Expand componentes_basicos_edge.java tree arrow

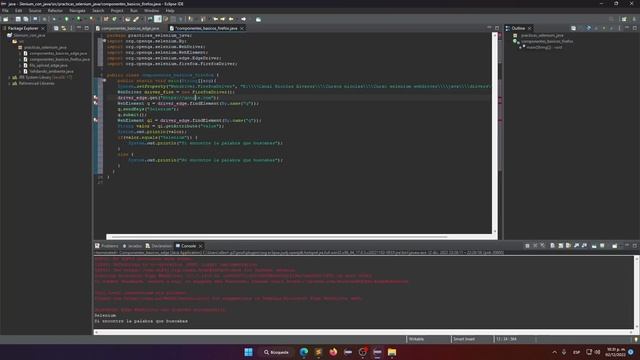[20, 53]
